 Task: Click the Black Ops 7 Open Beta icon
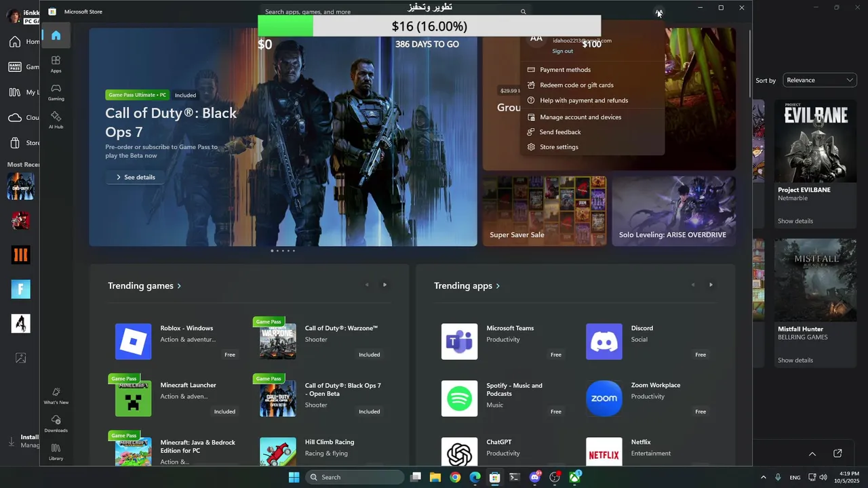[278, 398]
